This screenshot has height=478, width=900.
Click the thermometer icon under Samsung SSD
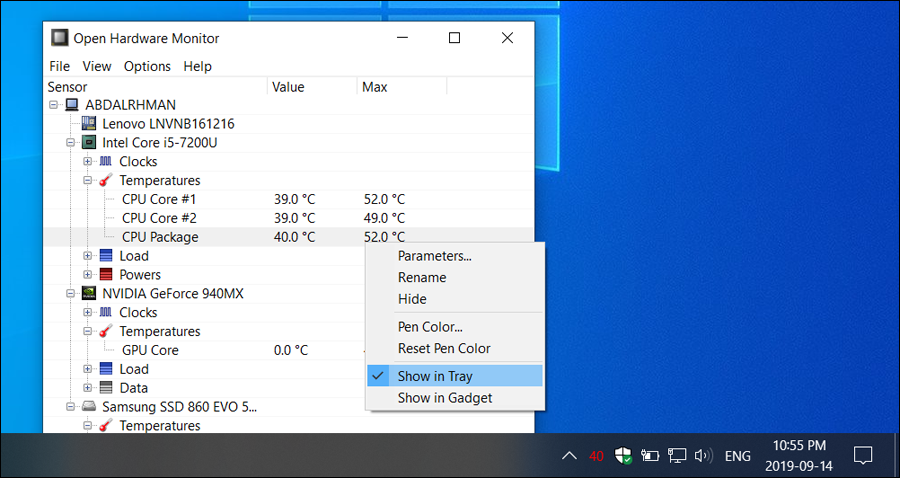pyautogui.click(x=106, y=425)
